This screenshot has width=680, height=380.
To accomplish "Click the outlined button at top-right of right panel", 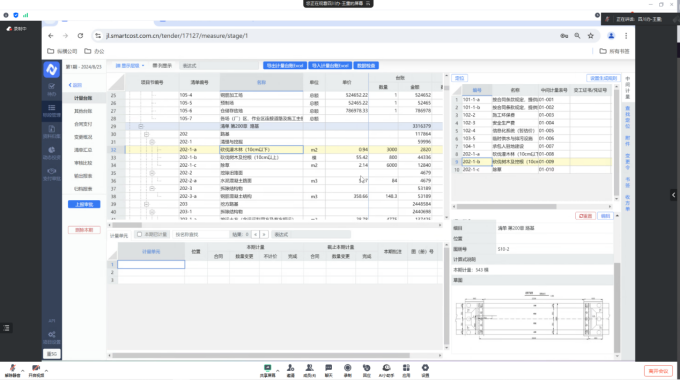I will [603, 78].
